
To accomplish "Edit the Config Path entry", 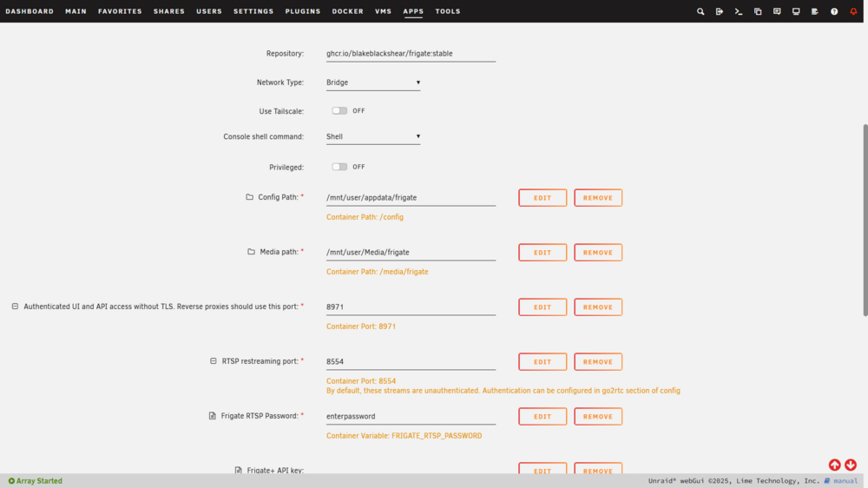I will tap(542, 198).
